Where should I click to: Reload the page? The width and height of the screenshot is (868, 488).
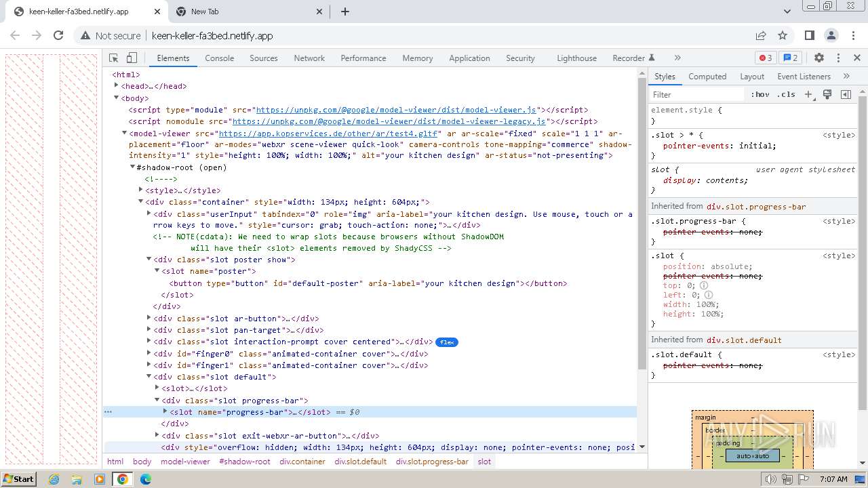tap(58, 35)
